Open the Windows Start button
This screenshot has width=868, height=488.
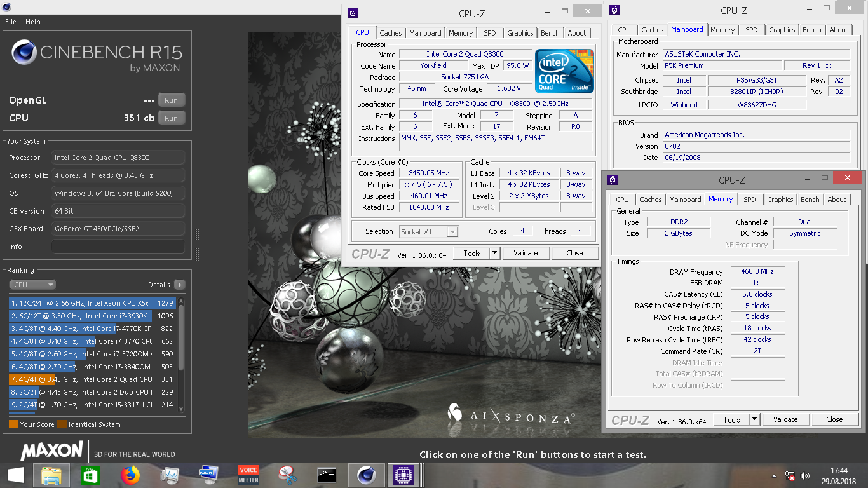16,475
